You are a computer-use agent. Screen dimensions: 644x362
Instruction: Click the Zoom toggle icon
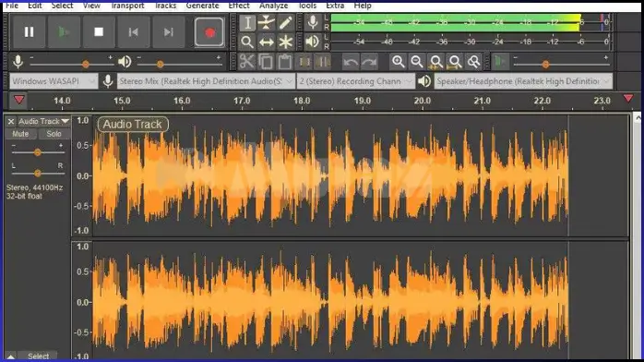coord(473,62)
